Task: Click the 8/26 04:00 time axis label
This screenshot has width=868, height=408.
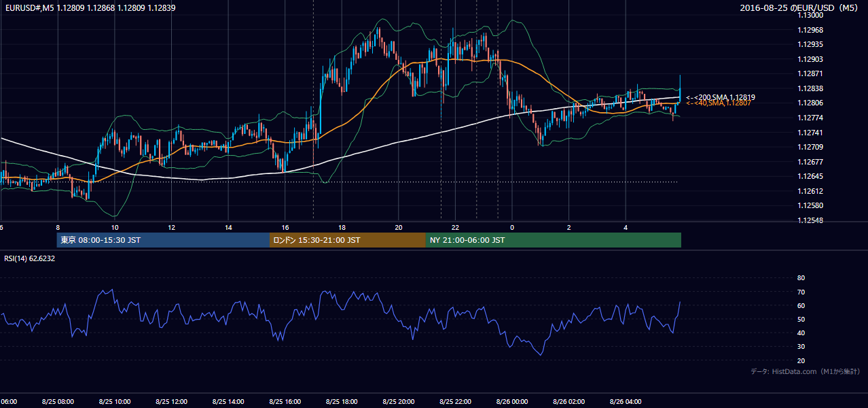Action: (x=626, y=402)
